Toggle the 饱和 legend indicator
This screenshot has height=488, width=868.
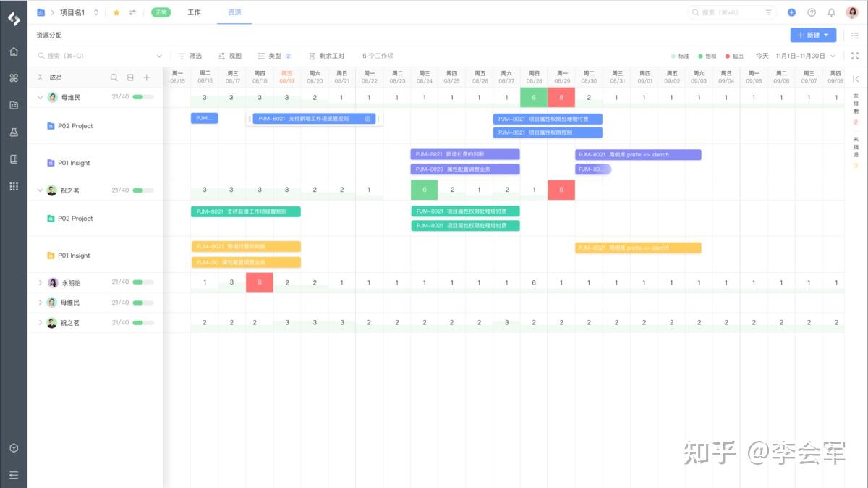(x=707, y=56)
